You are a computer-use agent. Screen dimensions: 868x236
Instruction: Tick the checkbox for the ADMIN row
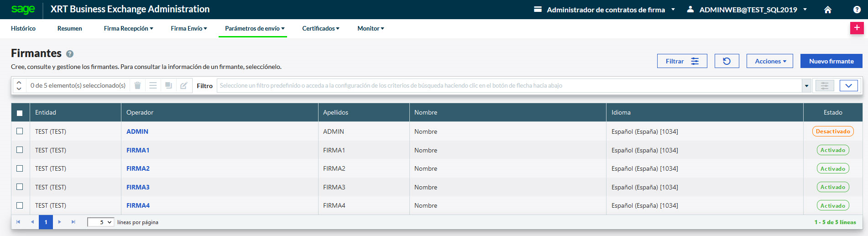coord(20,131)
